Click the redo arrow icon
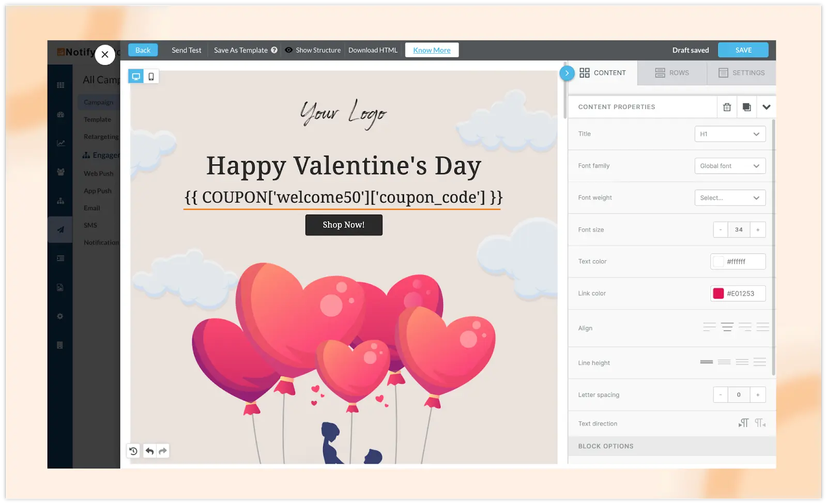This screenshot has height=504, width=827. tap(163, 451)
